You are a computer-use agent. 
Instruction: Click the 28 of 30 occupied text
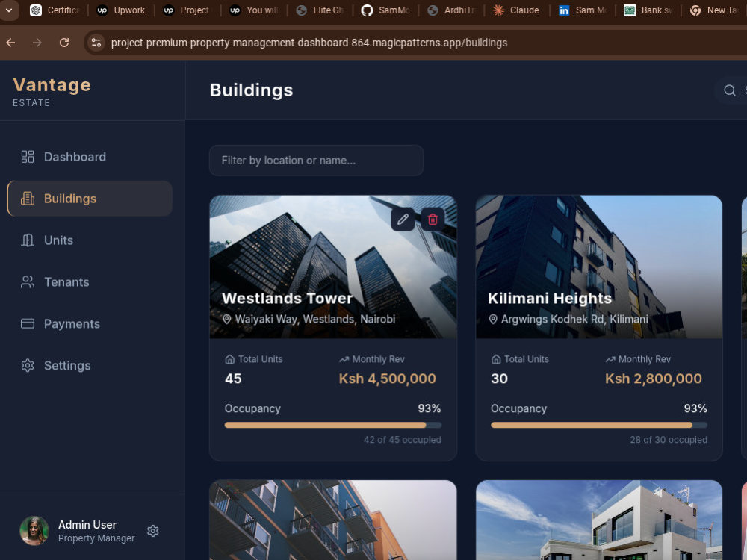coord(669,440)
